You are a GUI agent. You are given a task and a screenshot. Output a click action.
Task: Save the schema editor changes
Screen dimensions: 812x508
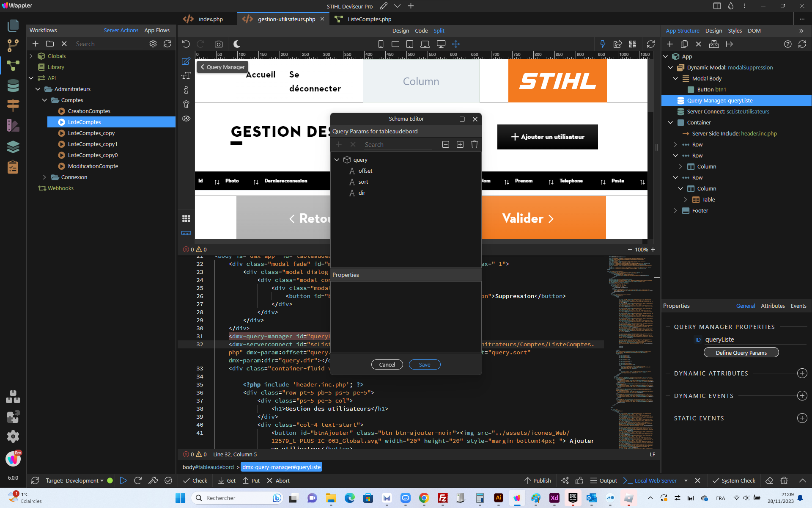pyautogui.click(x=425, y=364)
